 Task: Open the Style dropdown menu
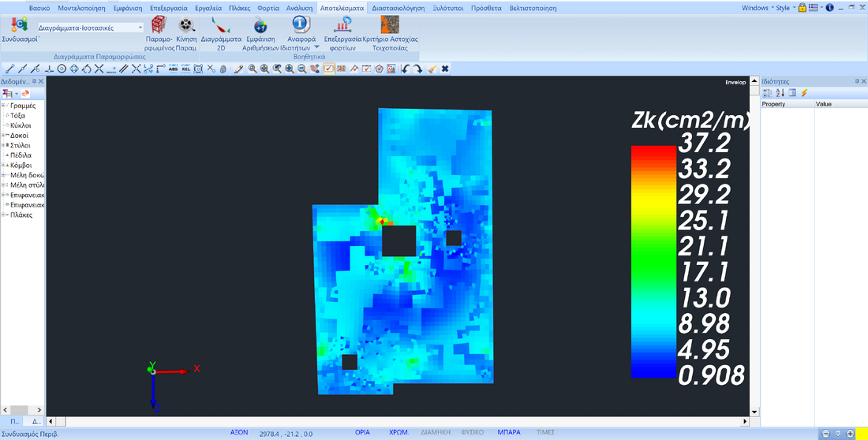(x=784, y=8)
